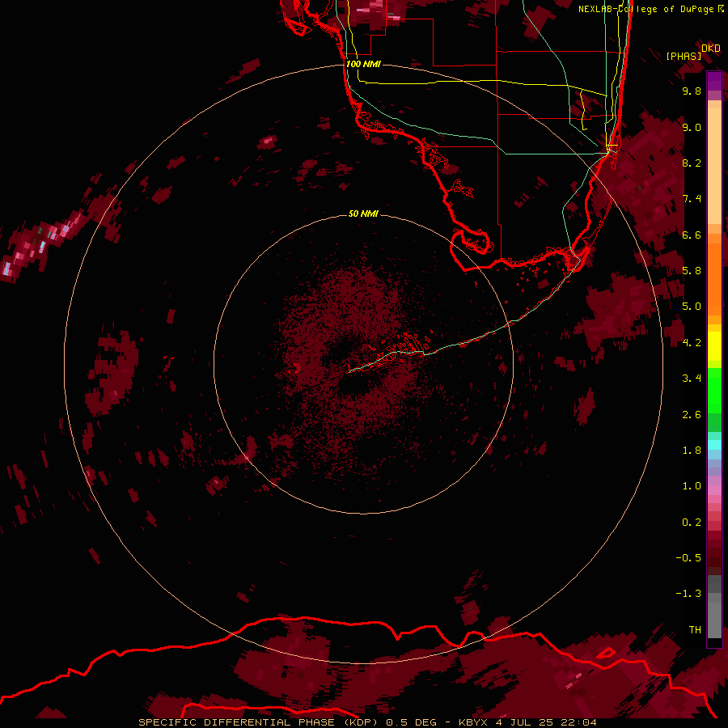
Task: Click the -0.5 value on the color scale
Action: tap(688, 557)
